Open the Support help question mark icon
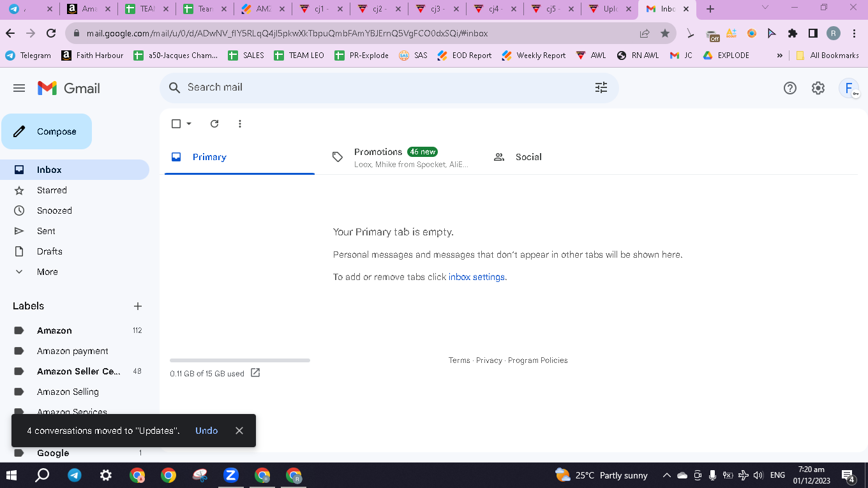 point(790,88)
